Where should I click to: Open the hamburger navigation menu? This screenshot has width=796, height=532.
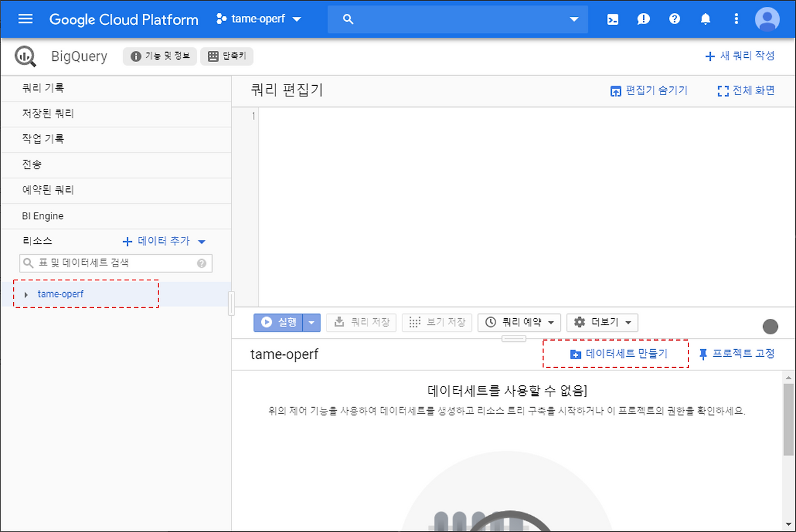[25, 19]
